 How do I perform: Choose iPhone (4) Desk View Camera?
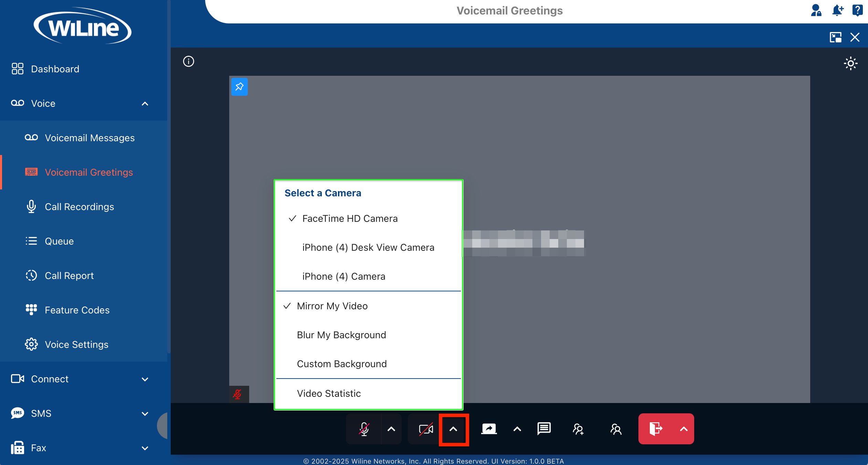coord(368,247)
